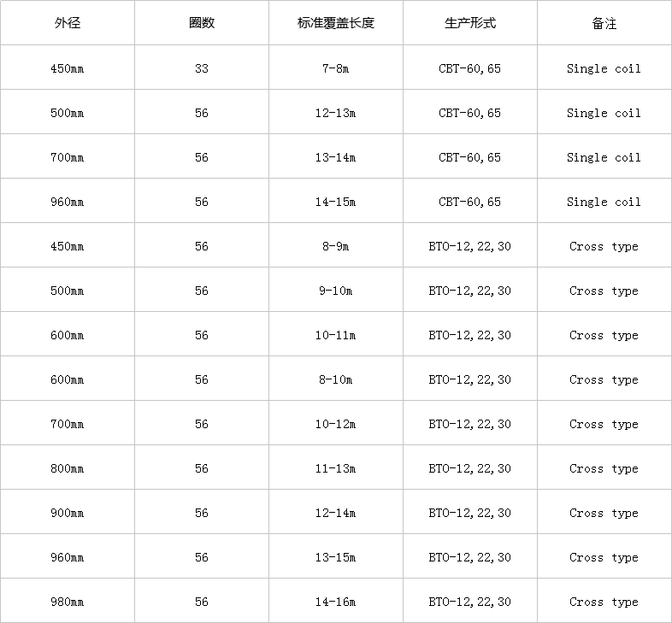
Task: Click Single coil in the 450mm row
Action: (x=604, y=68)
